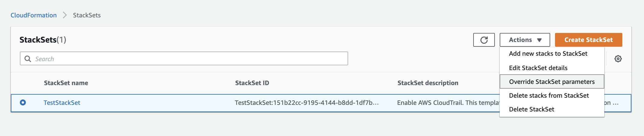
Task: Click the refresh StackSets icon button
Action: [484, 40]
